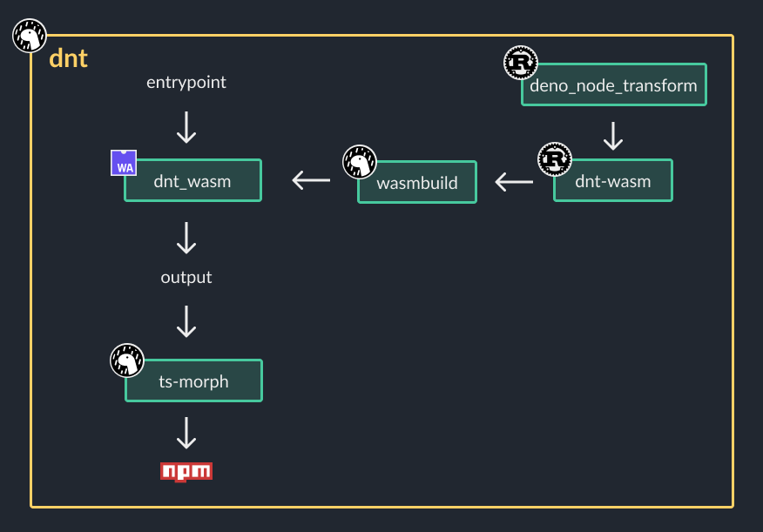Click the yellow dnt title text
763x532 pixels.
68,58
